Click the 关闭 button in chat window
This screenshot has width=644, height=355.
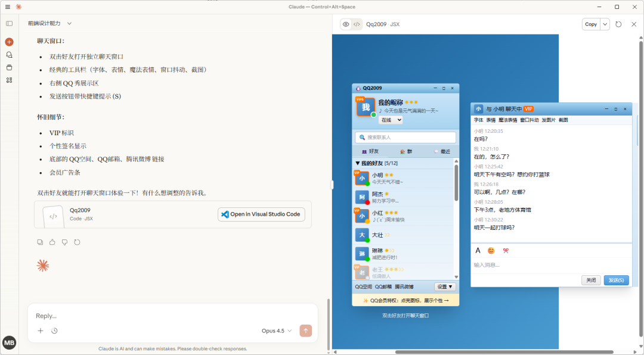591,280
